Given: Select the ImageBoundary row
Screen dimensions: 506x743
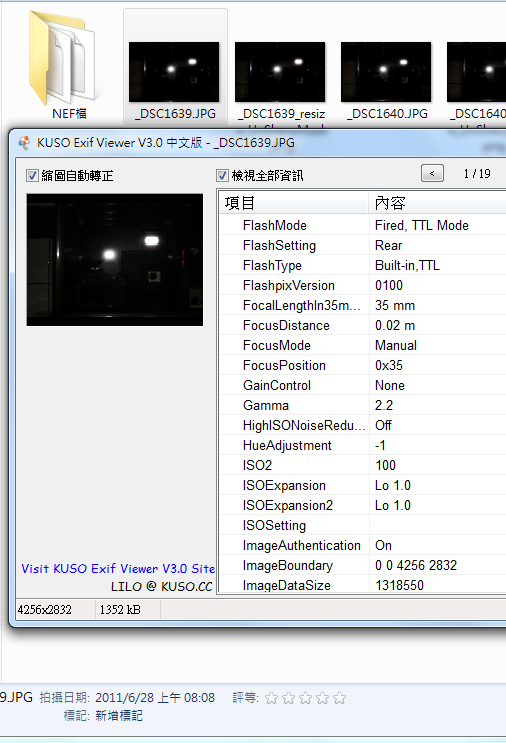Looking at the screenshot, I should 363,565.
